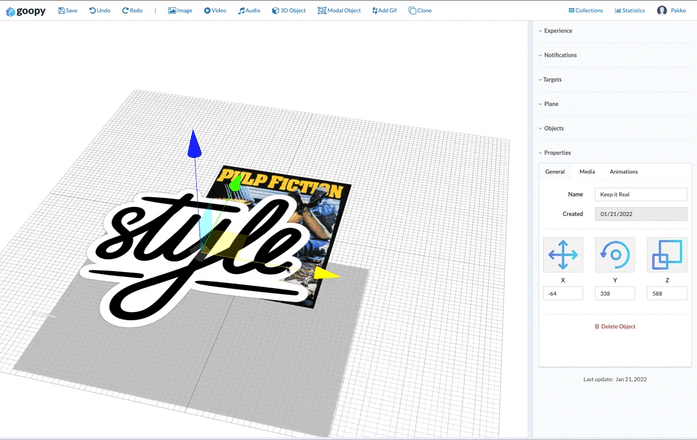Add a 3D Object

pos(289,10)
